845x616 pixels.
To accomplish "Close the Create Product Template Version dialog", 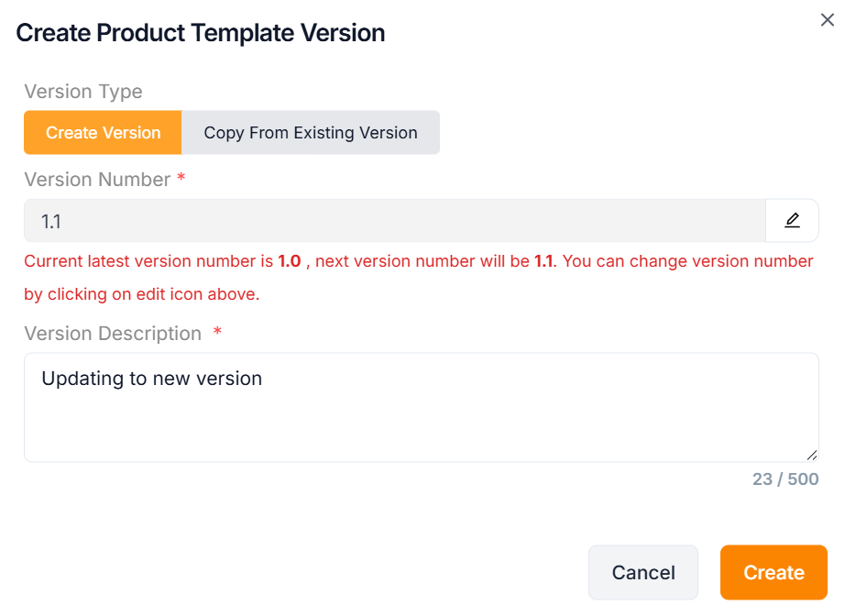I will (827, 20).
